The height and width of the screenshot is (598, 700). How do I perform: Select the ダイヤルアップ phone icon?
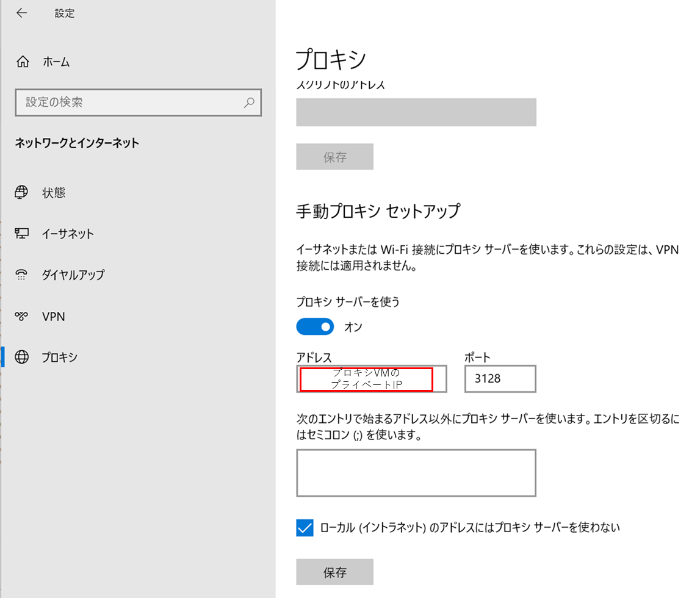tap(21, 275)
